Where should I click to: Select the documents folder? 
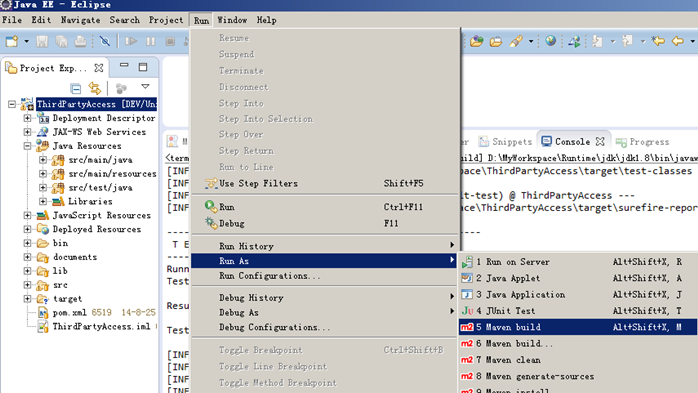[75, 257]
